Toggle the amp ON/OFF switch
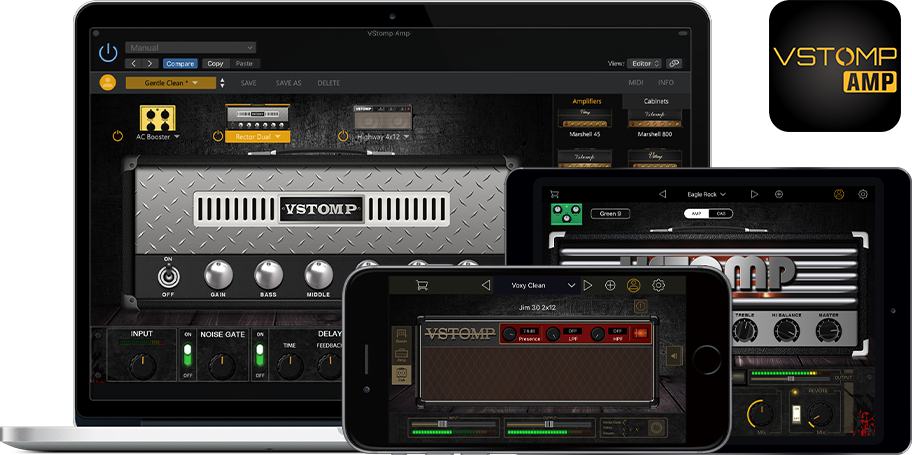 point(168,274)
